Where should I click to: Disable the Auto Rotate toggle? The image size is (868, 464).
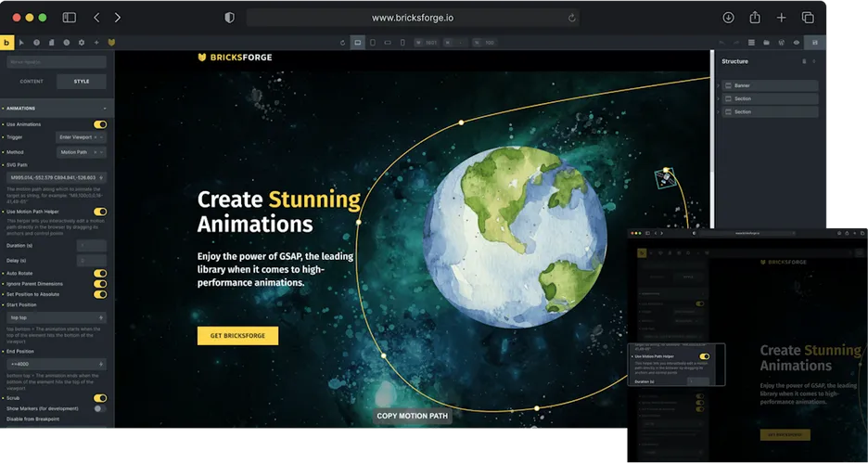(100, 274)
